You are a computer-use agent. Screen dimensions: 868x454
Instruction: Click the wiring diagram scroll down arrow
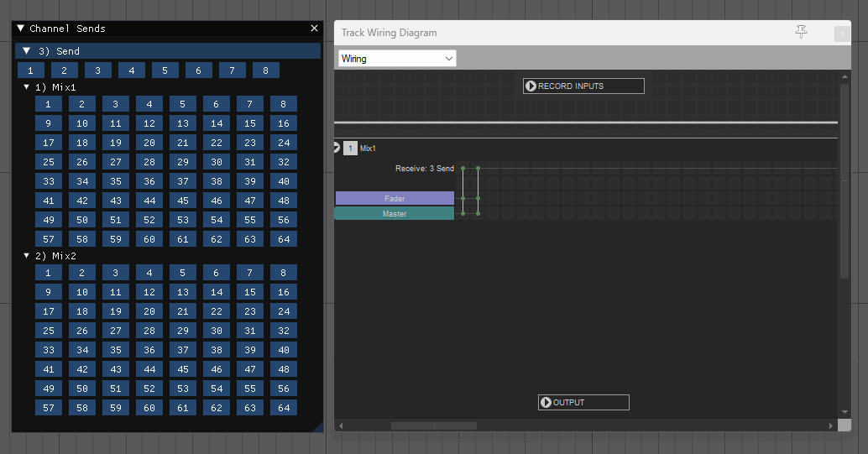tap(844, 412)
